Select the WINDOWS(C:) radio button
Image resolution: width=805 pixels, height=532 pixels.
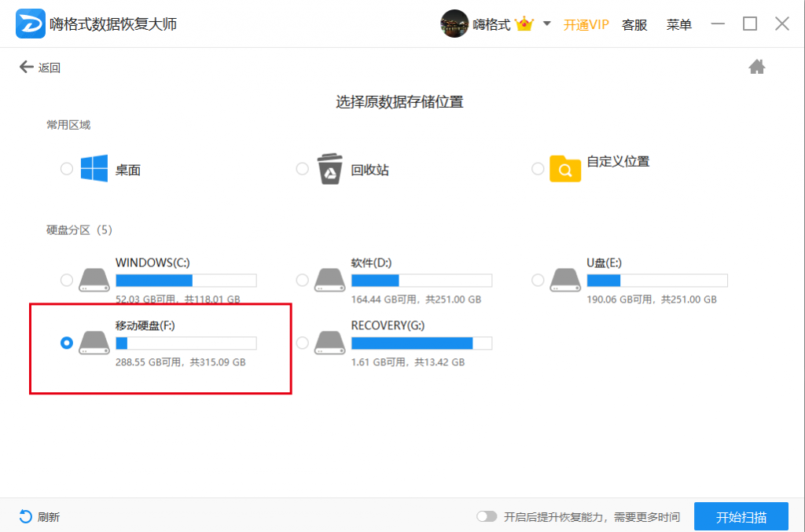pos(67,280)
